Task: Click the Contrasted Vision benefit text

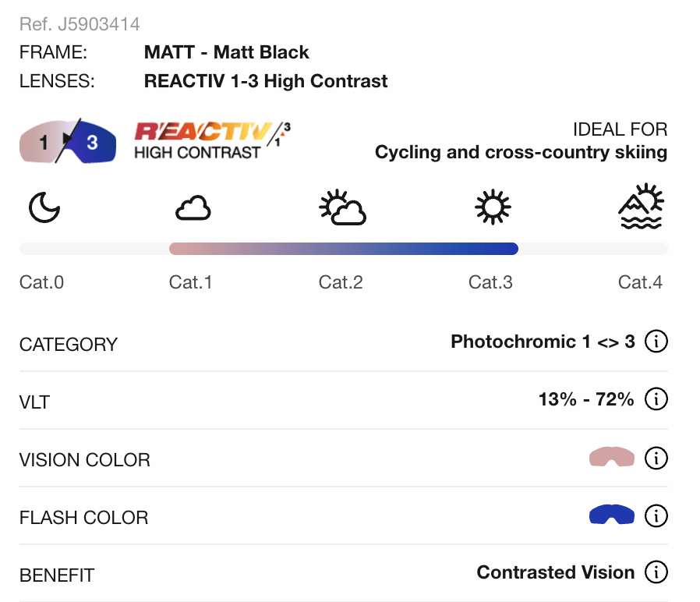Action: (x=555, y=573)
